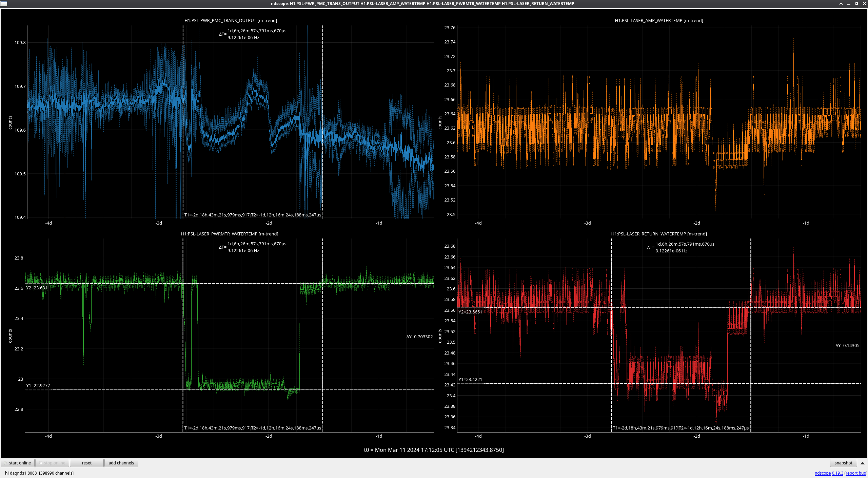The width and height of the screenshot is (868, 478).
Task: Open the add channels dialog
Action: (121, 463)
